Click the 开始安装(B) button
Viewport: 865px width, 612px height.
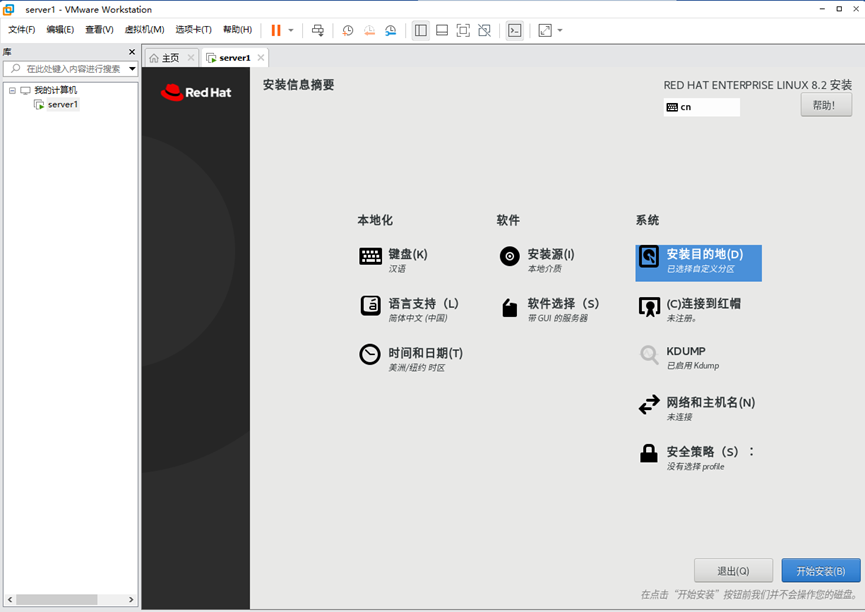pos(821,571)
